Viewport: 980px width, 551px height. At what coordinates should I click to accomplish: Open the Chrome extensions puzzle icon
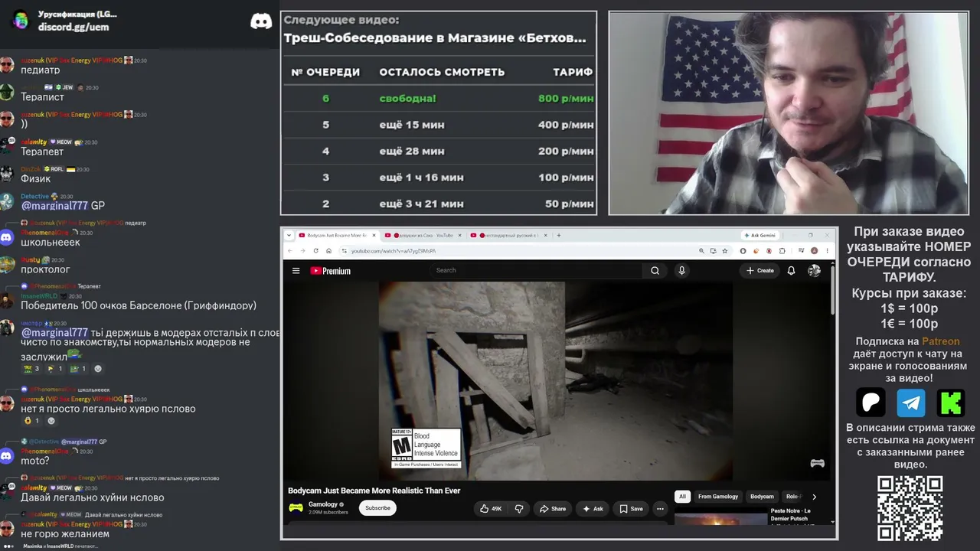coord(784,251)
